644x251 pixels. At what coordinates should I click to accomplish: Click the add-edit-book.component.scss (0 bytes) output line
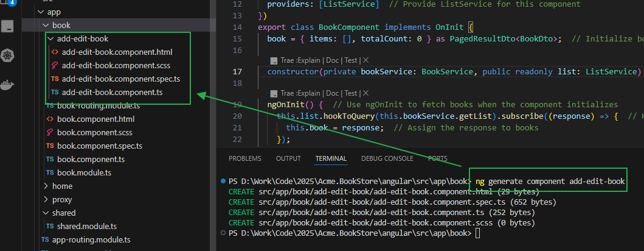(x=382, y=224)
